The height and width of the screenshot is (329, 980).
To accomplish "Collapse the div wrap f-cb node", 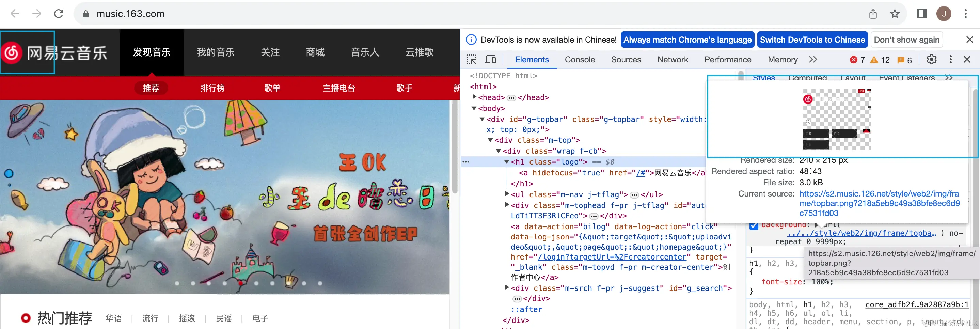I will (x=499, y=151).
